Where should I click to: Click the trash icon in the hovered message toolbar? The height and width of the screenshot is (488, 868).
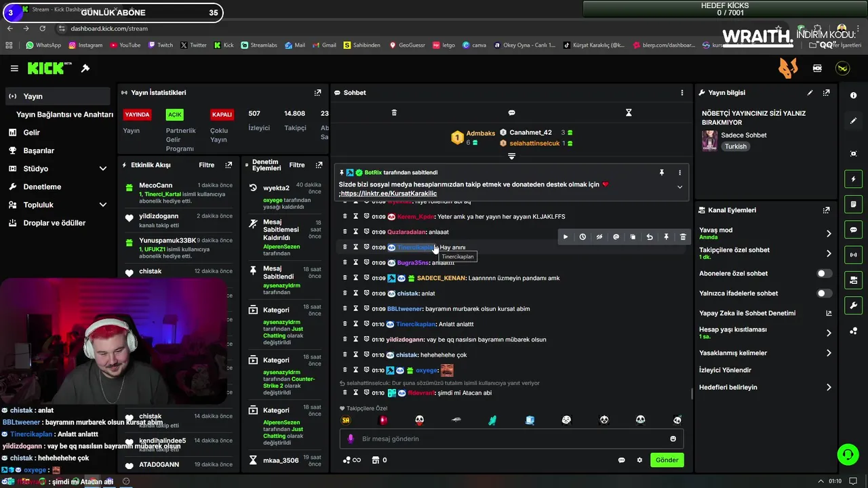tap(683, 237)
